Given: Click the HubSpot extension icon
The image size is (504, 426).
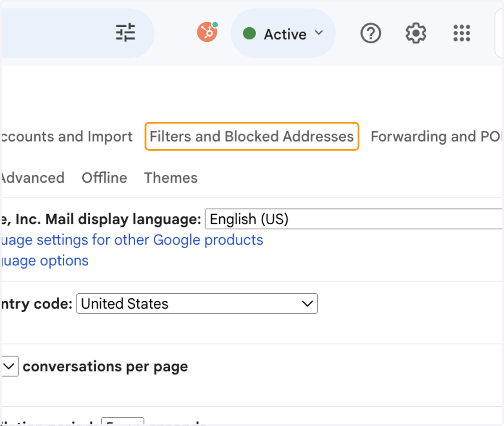Looking at the screenshot, I should (207, 32).
